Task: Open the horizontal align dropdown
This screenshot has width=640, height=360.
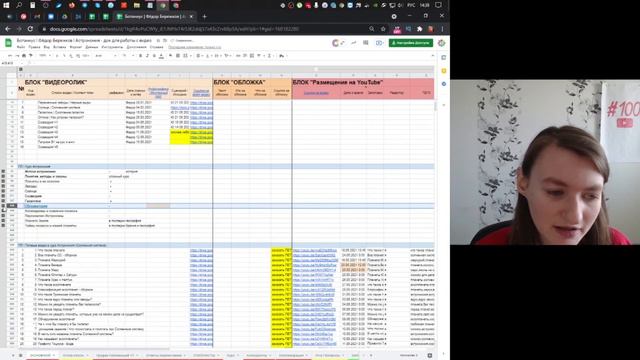Action: [199, 56]
